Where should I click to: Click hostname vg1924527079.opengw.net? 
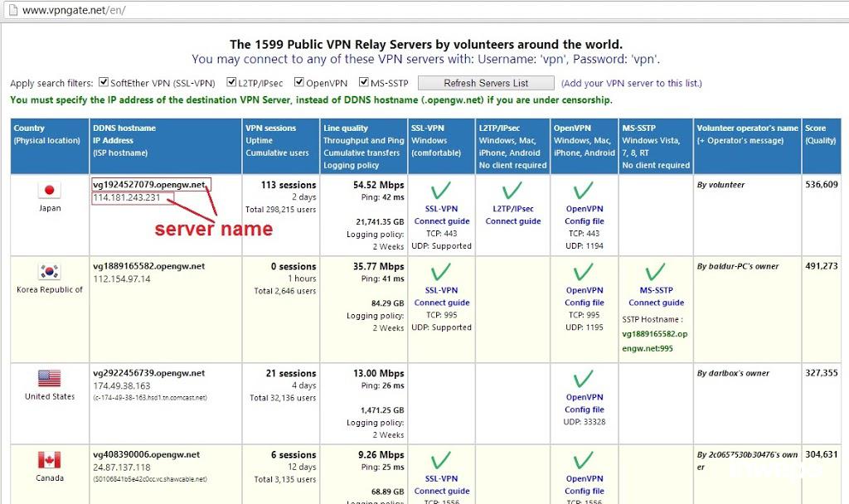(x=149, y=185)
